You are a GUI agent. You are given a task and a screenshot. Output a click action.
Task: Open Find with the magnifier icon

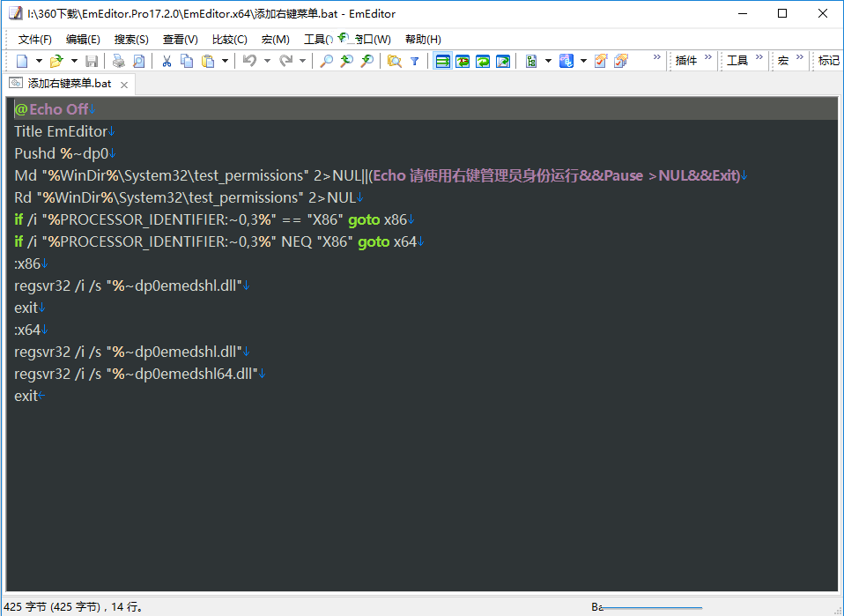pos(326,61)
